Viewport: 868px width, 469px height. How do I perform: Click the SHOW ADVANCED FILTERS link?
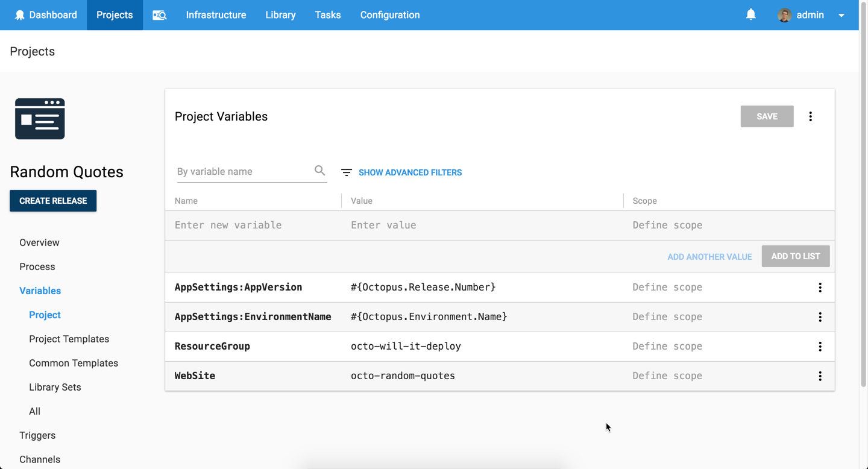(410, 172)
